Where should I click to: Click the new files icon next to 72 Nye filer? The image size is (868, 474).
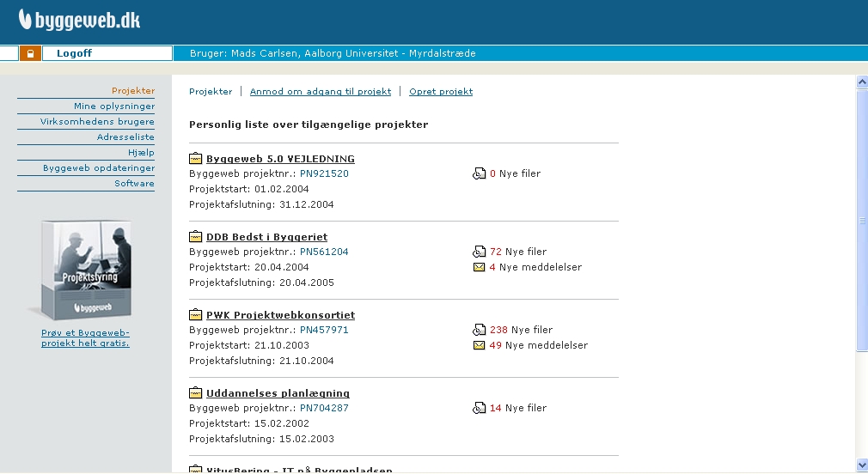tap(480, 252)
